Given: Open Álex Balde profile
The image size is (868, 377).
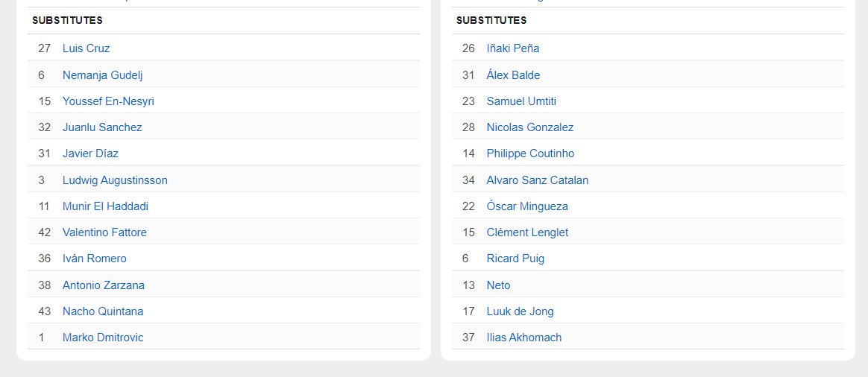Looking at the screenshot, I should tap(513, 75).
